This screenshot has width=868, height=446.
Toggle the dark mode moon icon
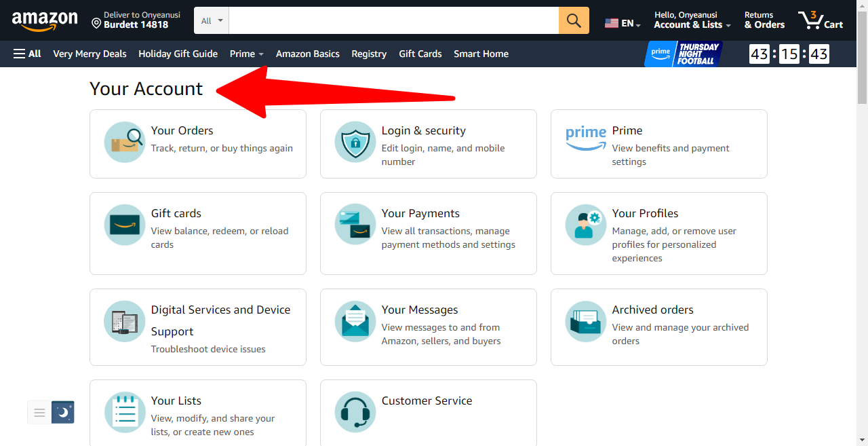coord(63,412)
